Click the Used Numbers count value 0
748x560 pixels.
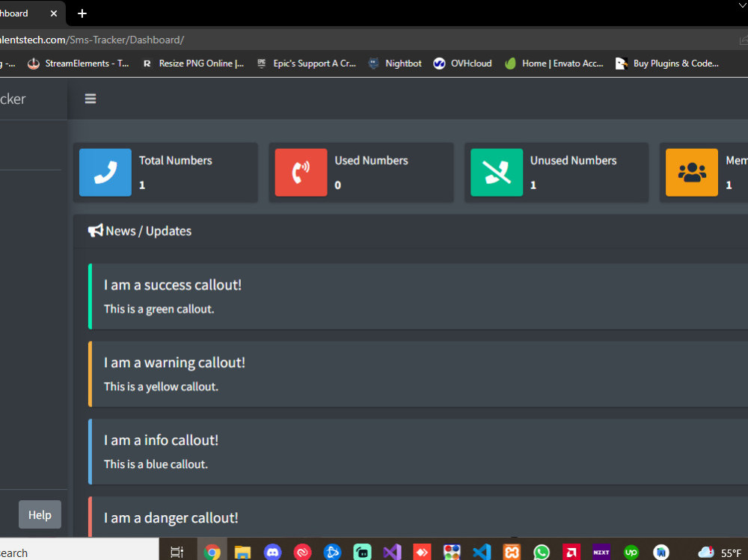point(338,185)
